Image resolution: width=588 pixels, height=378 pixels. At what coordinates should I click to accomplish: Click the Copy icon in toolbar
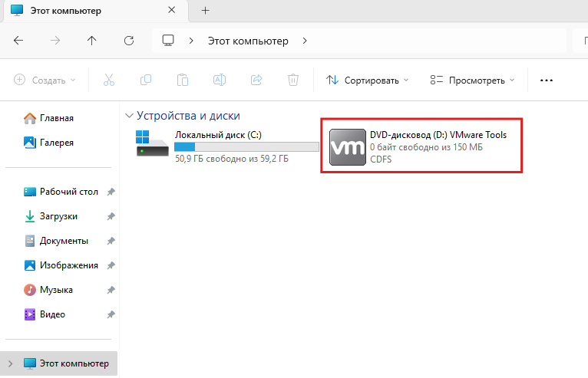tap(145, 80)
